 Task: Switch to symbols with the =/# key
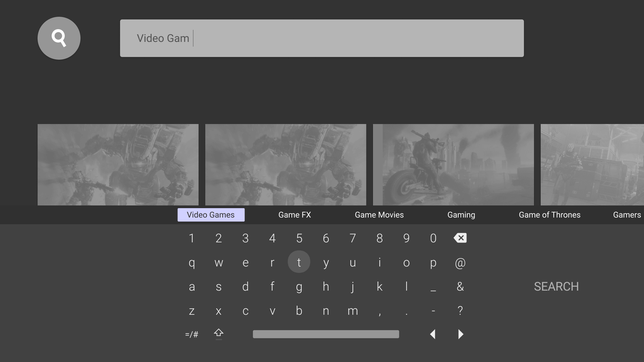click(192, 334)
